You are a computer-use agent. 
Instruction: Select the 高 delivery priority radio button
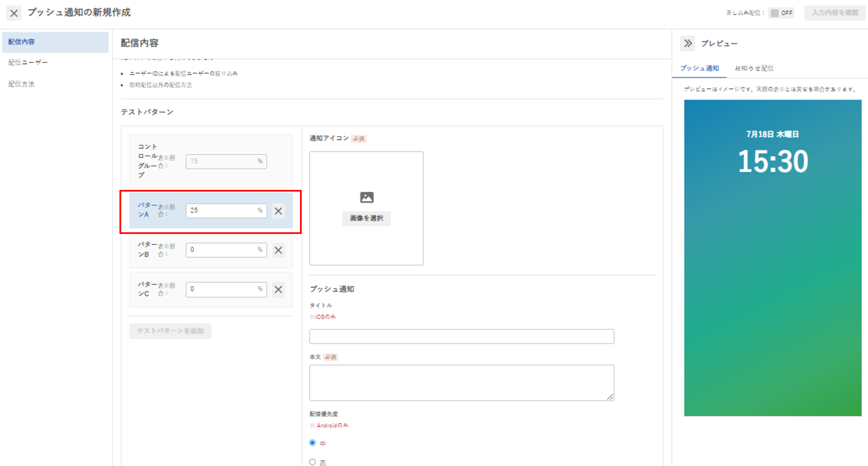pyautogui.click(x=313, y=462)
